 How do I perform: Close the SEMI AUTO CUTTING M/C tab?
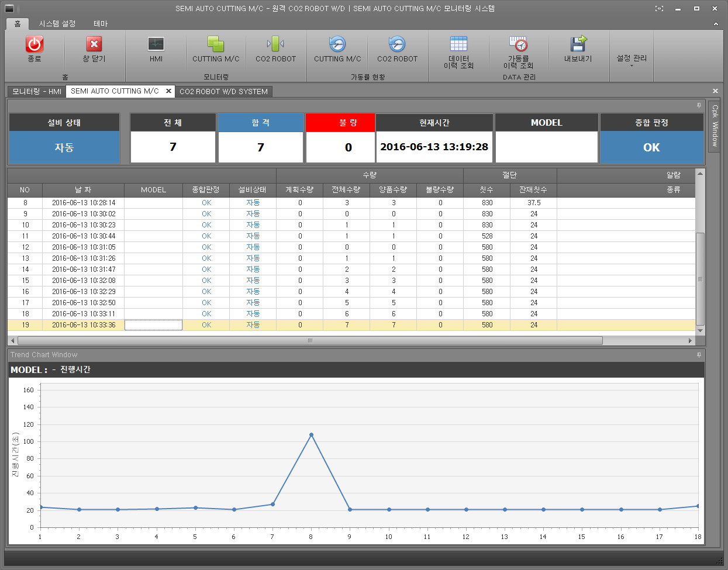(168, 91)
